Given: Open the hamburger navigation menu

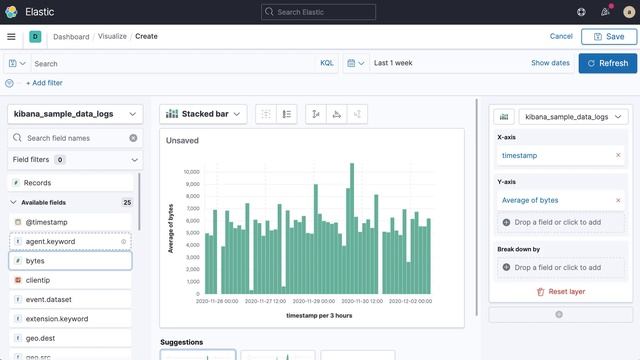Looking at the screenshot, I should (11, 37).
